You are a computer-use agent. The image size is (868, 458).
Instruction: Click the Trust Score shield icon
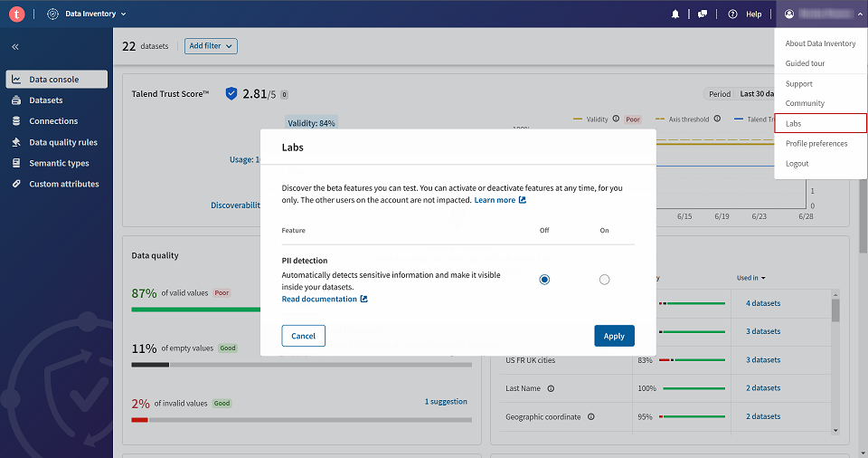pos(231,94)
